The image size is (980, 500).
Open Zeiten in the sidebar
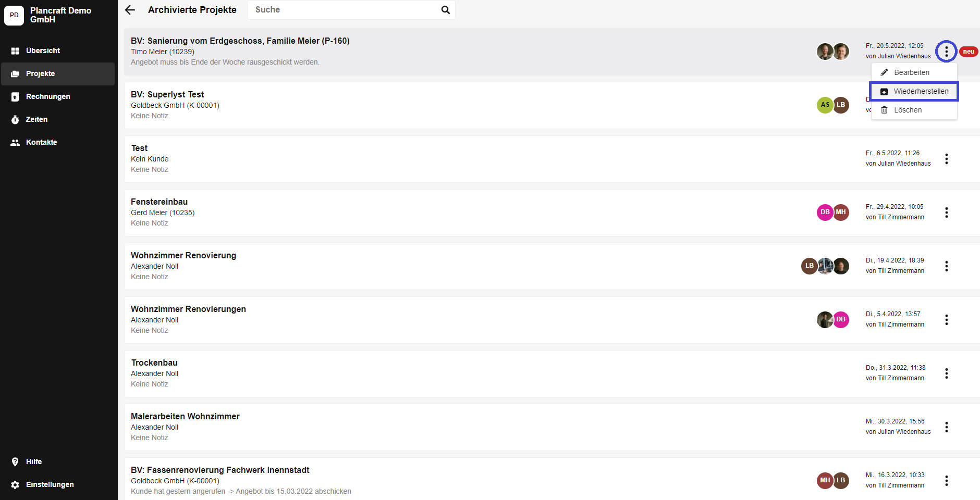click(58, 120)
